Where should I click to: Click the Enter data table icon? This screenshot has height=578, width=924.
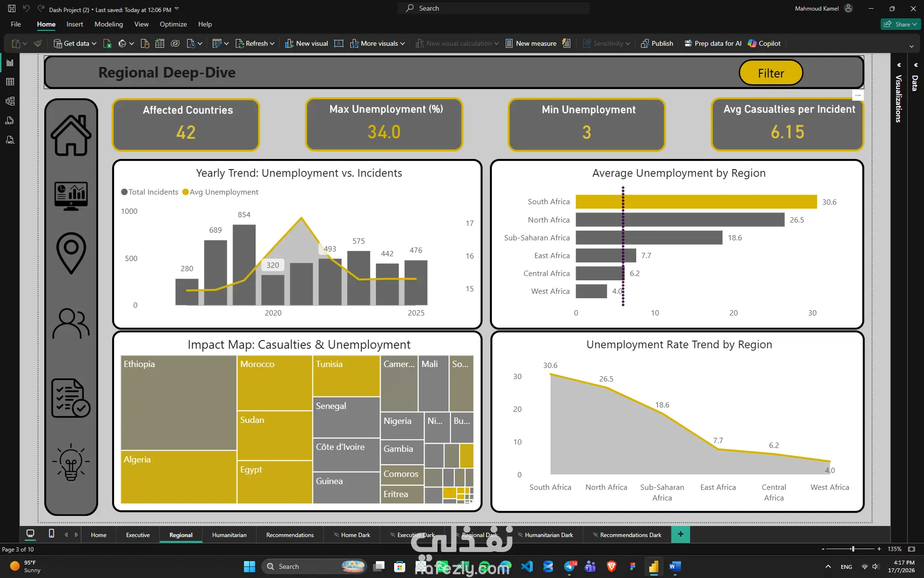click(160, 43)
